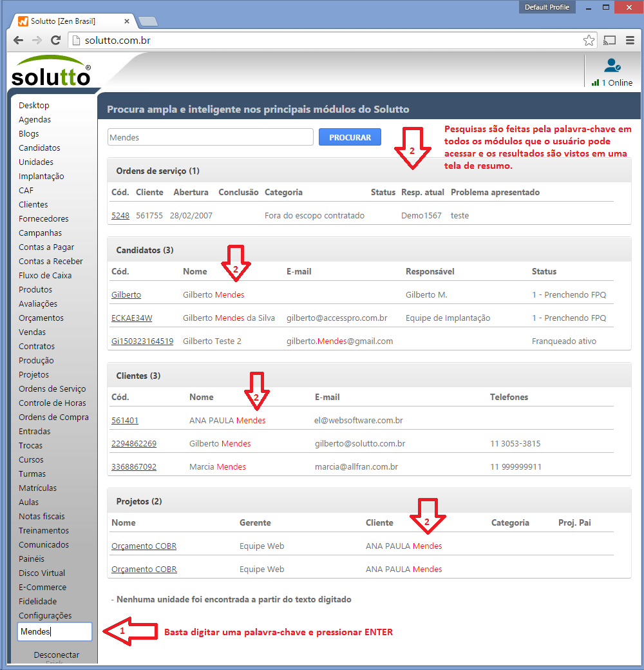Open client 3368867092 link
644x670 pixels.
coord(134,466)
